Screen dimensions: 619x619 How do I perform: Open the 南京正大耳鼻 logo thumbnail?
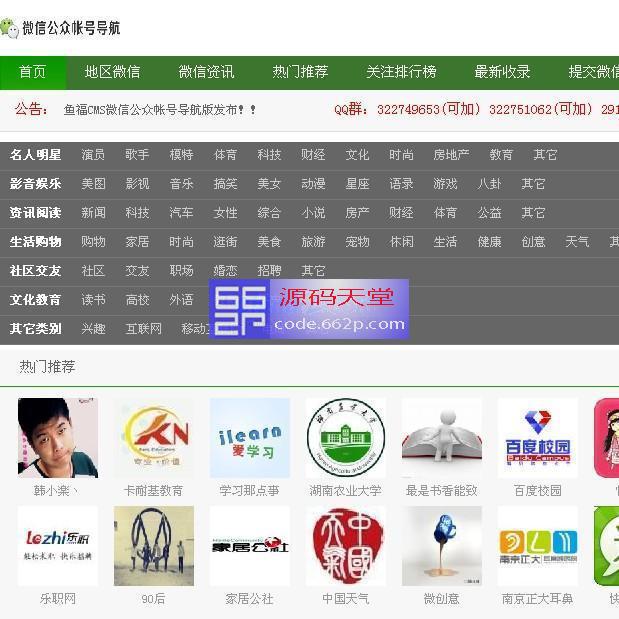point(538,546)
